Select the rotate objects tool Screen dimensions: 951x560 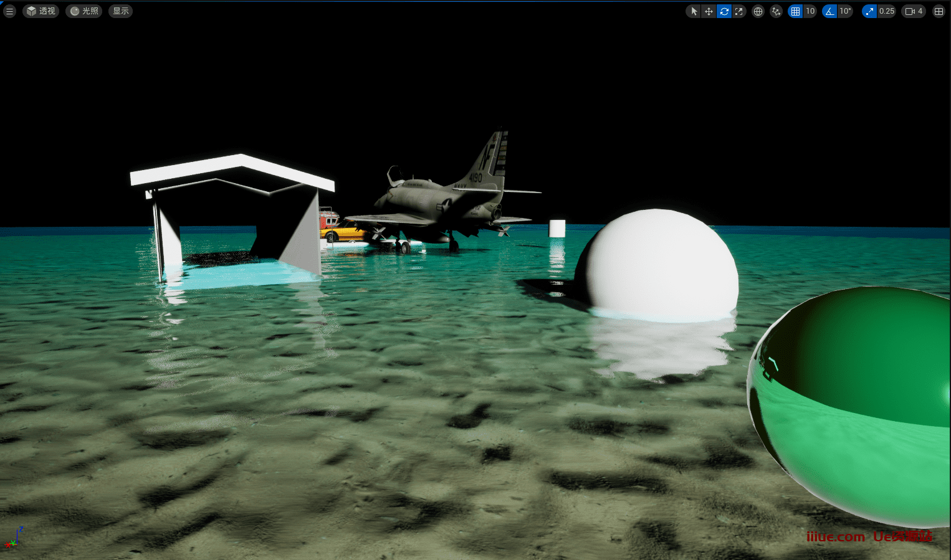724,11
